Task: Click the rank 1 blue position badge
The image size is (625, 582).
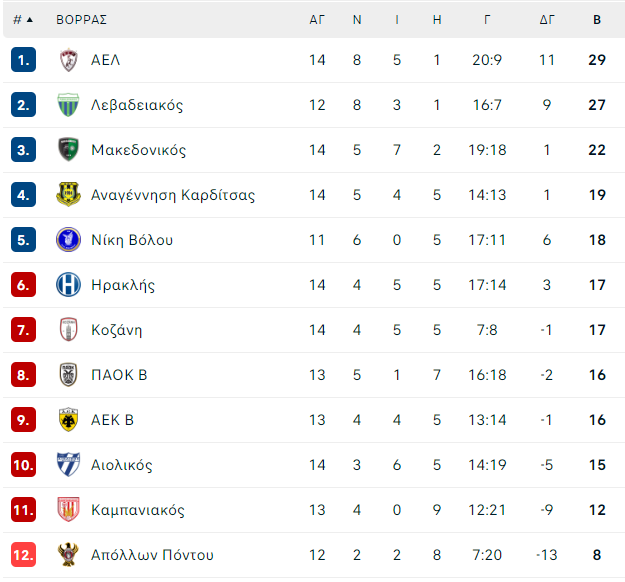Action: pos(24,60)
